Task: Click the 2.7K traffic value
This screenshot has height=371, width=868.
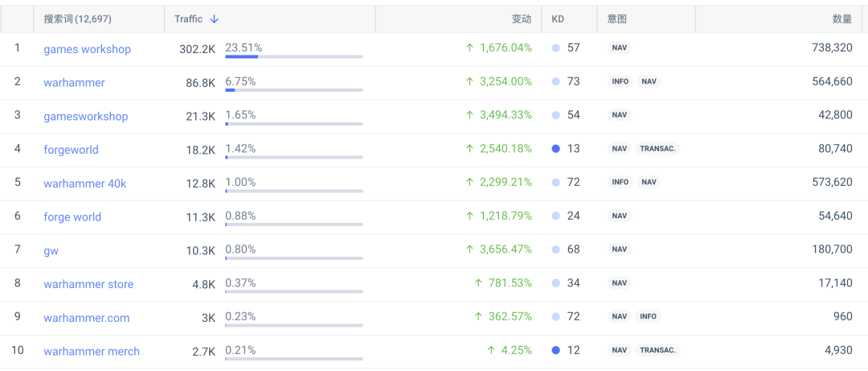Action: (203, 351)
